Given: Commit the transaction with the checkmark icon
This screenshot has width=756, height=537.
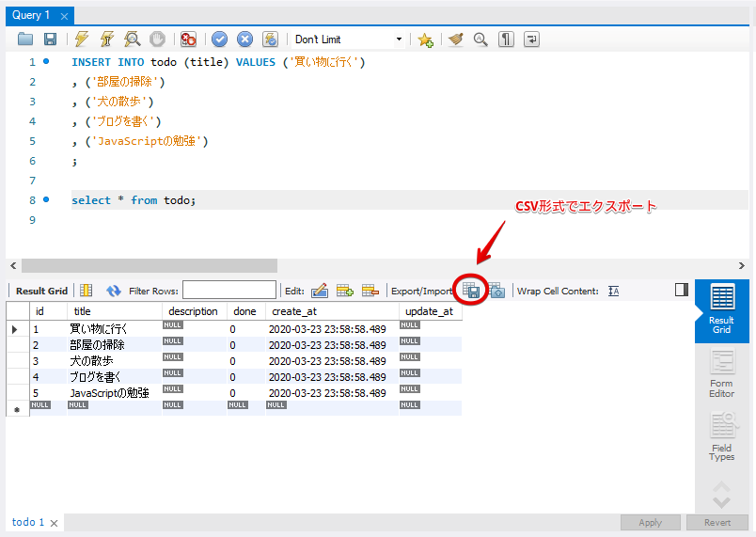Looking at the screenshot, I should (x=219, y=39).
